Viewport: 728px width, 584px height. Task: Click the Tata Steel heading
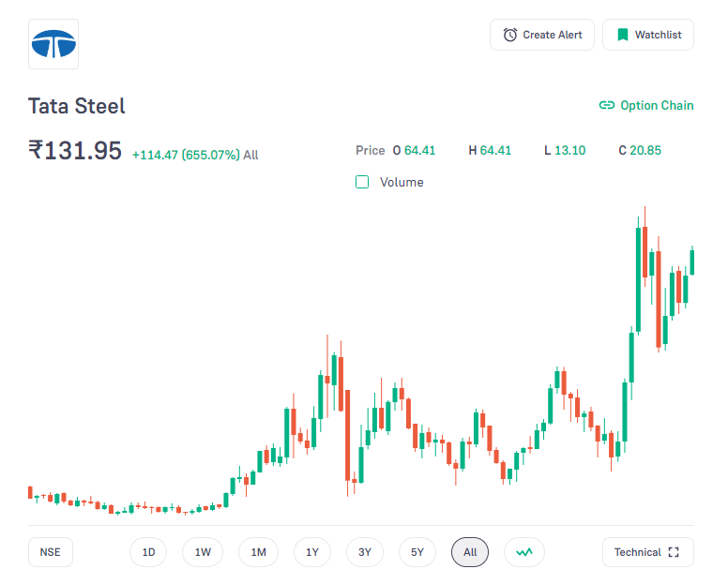click(77, 106)
